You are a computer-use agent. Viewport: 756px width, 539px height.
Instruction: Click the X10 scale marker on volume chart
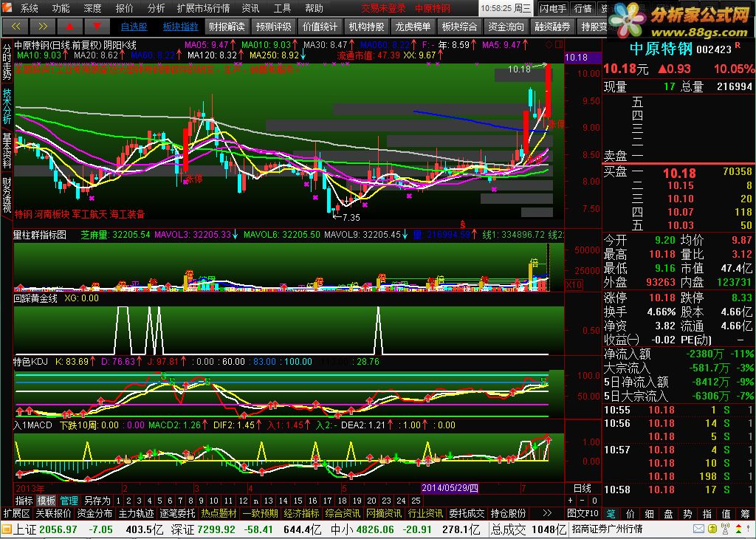point(573,285)
